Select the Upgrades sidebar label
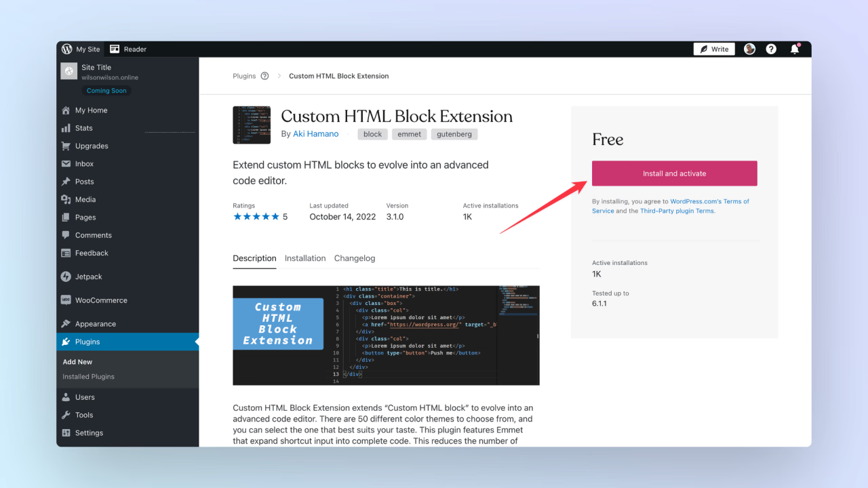 click(x=92, y=146)
